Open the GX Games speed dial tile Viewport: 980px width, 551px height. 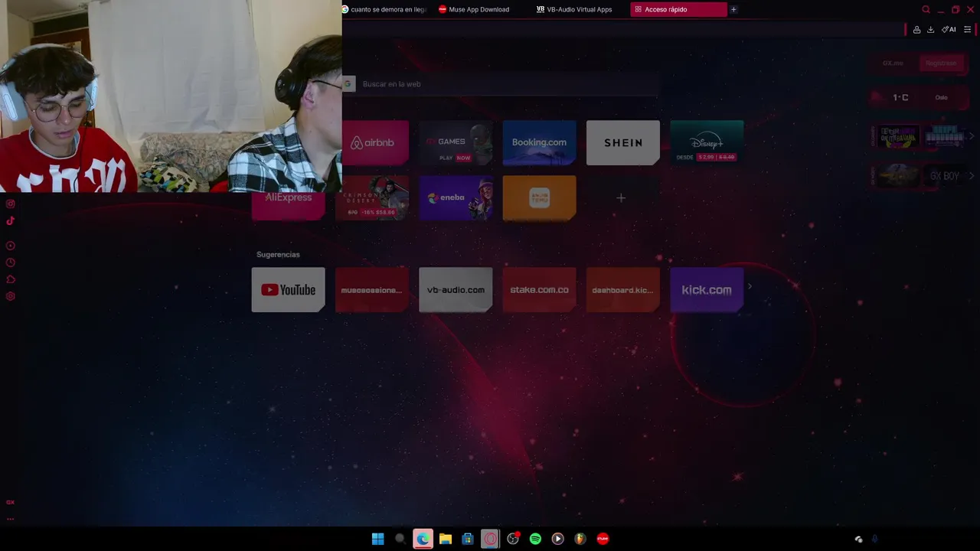click(456, 142)
